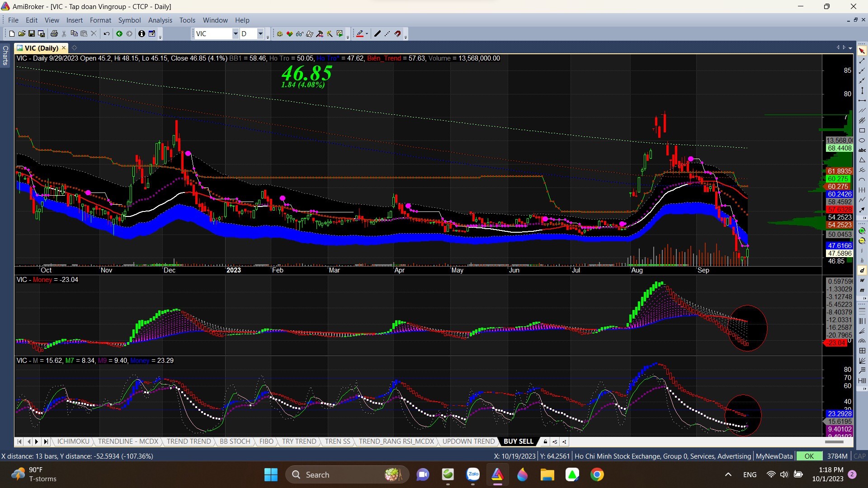Select the Zig-zag line tool
Screen dimensions: 868x488
point(862,200)
